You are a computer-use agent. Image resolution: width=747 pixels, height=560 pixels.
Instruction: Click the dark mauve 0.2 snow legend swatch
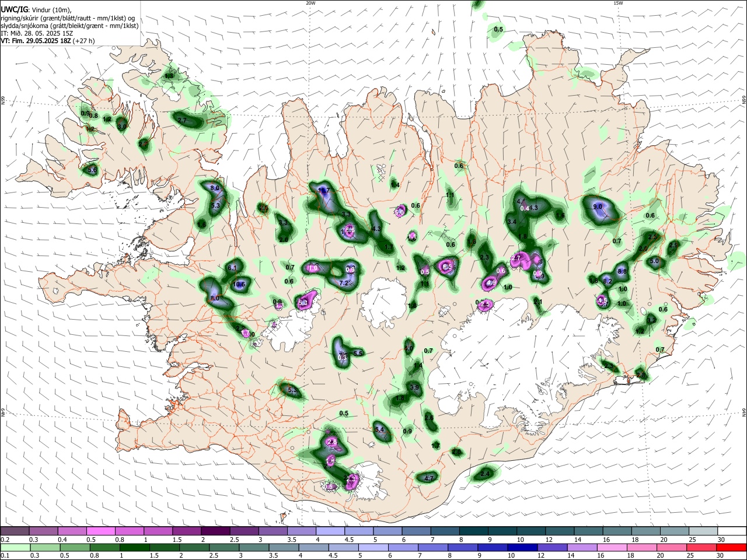click(15, 531)
